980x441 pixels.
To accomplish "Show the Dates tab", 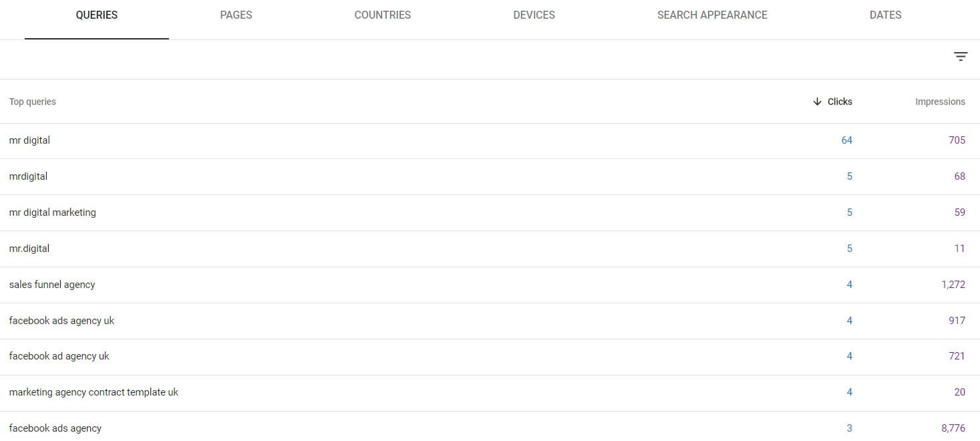I will pos(885,15).
